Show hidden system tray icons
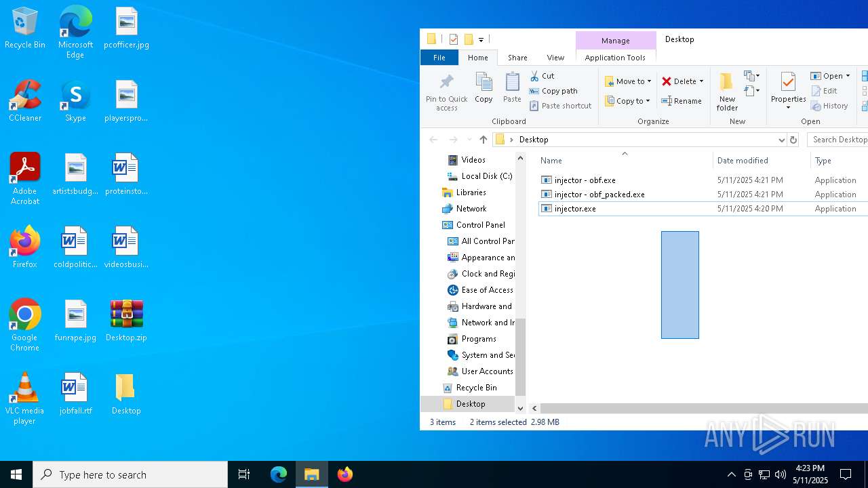 coord(731,474)
